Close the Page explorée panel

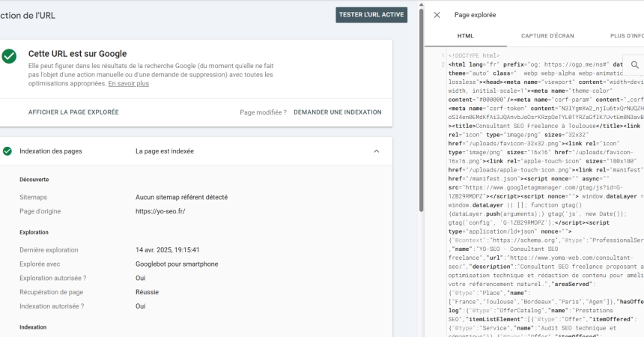[437, 15]
